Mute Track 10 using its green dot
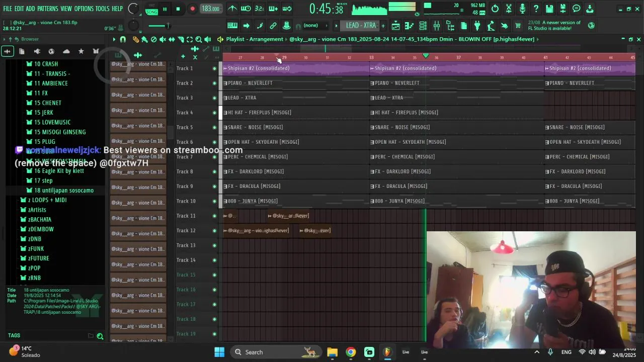This screenshot has height=362, width=644. (x=214, y=201)
